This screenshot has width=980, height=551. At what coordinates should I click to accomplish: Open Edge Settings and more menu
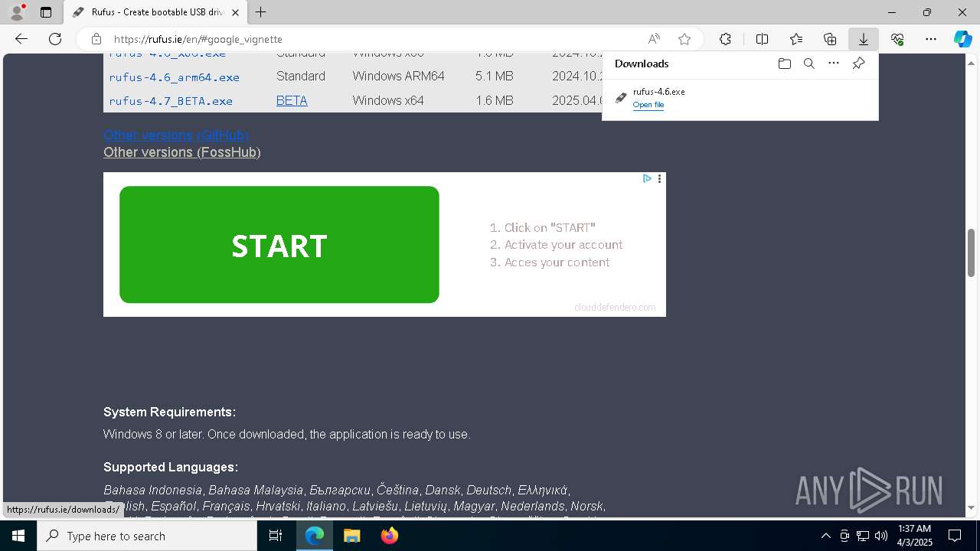(x=931, y=39)
